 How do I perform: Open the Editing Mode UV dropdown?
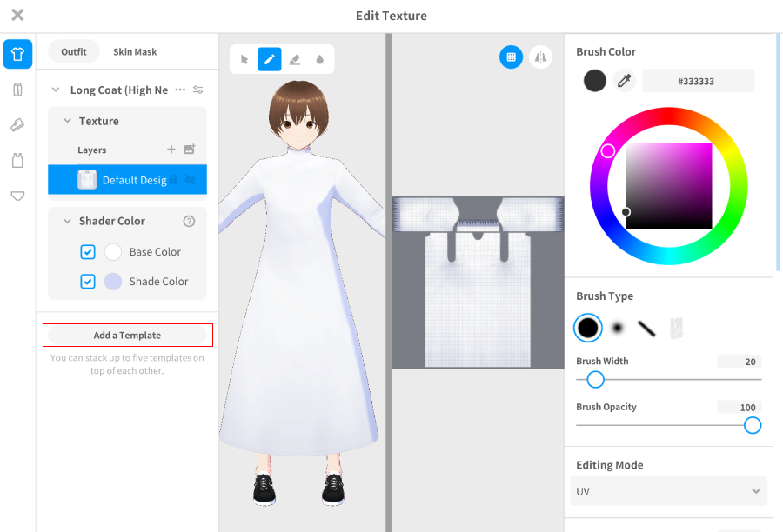pyautogui.click(x=668, y=491)
